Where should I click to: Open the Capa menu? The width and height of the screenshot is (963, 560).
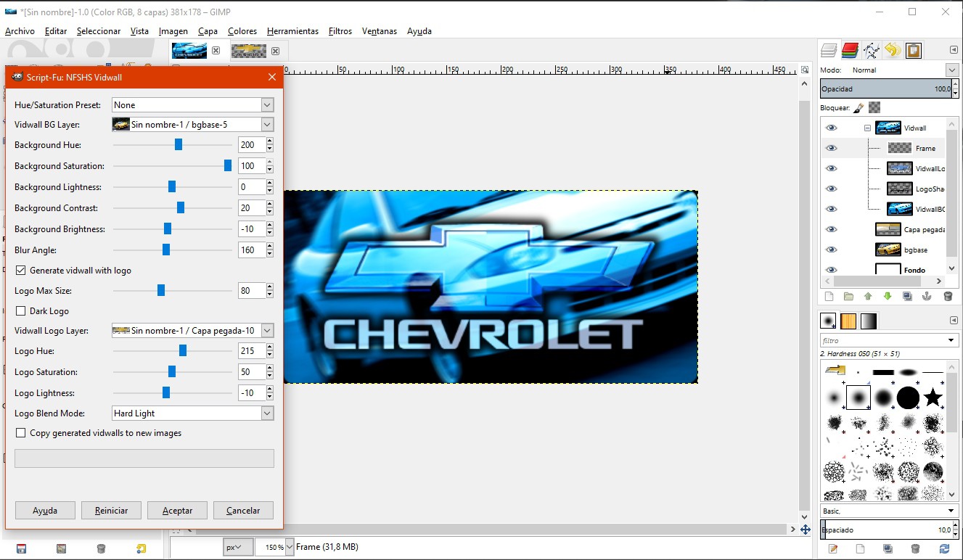coord(208,31)
